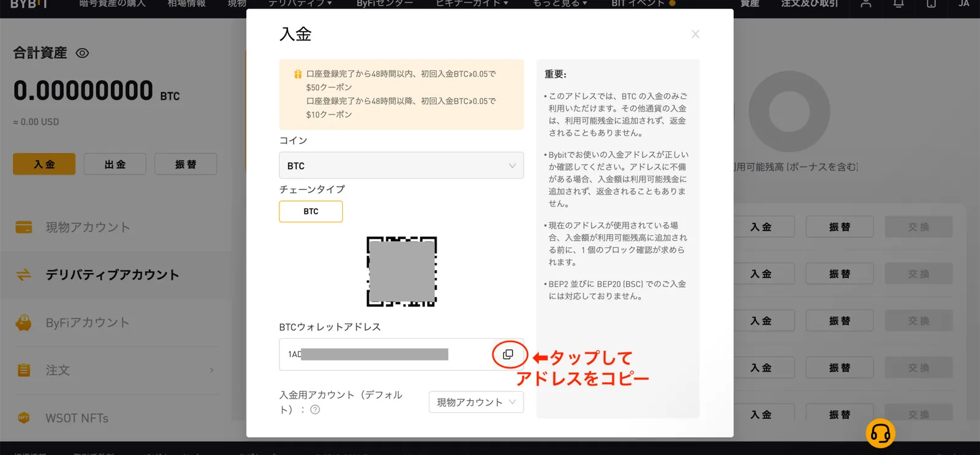Open 暗号資産の購入 in top navigation
The height and width of the screenshot is (455, 980).
[113, 4]
